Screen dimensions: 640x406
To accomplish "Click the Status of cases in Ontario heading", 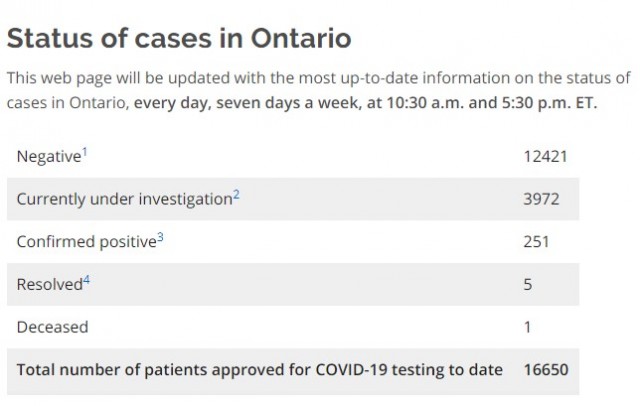I will 179,38.
